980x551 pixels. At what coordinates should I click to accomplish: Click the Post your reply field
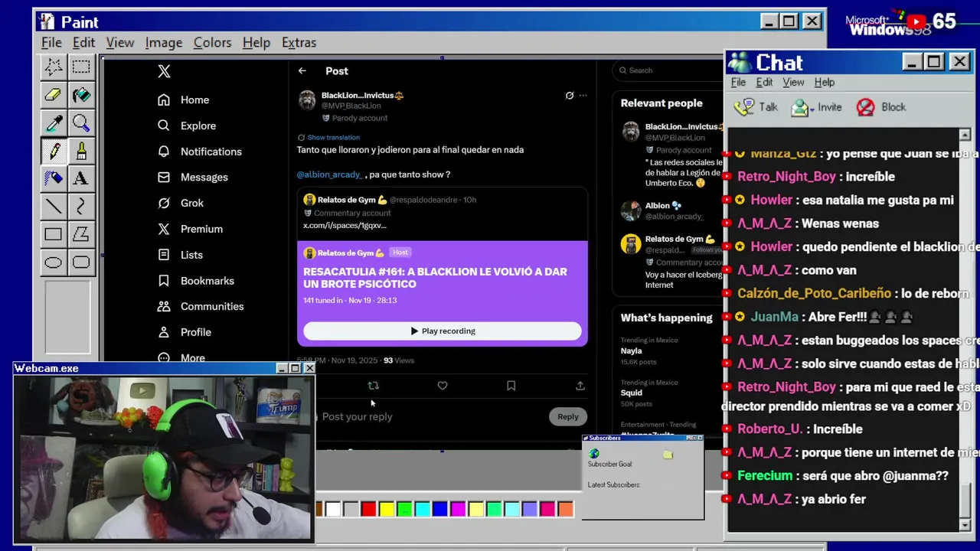pos(357,416)
